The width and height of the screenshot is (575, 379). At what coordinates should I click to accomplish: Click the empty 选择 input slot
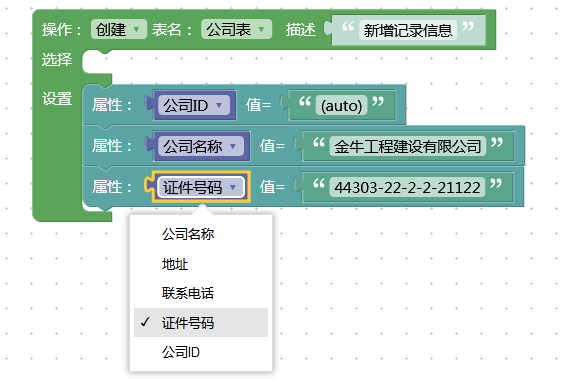[96, 62]
